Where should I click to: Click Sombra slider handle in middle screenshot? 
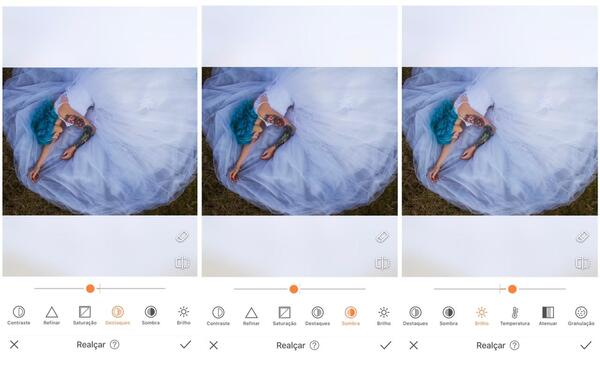click(x=294, y=289)
